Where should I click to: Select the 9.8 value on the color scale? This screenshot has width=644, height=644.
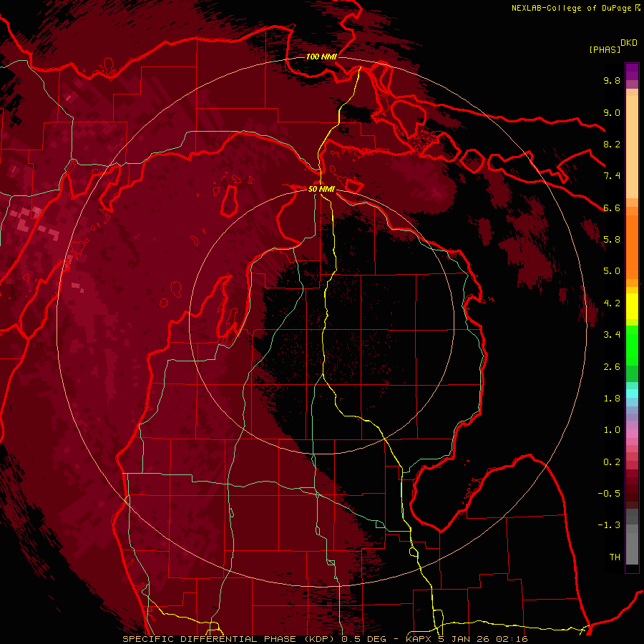(x=612, y=80)
